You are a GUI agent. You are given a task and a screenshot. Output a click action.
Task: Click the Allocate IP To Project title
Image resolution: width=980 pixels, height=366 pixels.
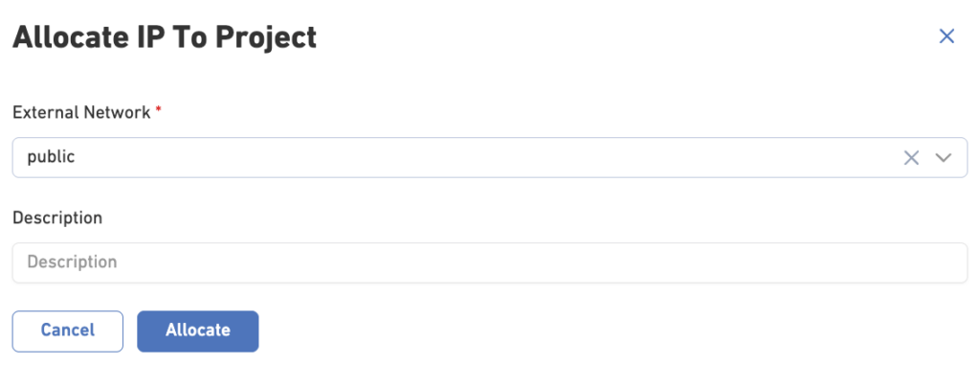165,37
